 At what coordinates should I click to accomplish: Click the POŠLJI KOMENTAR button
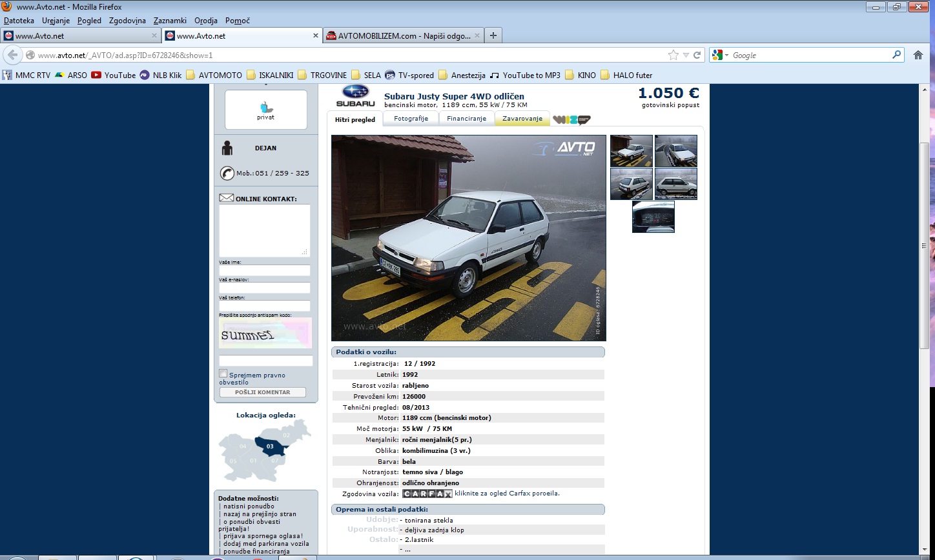pyautogui.click(x=262, y=392)
